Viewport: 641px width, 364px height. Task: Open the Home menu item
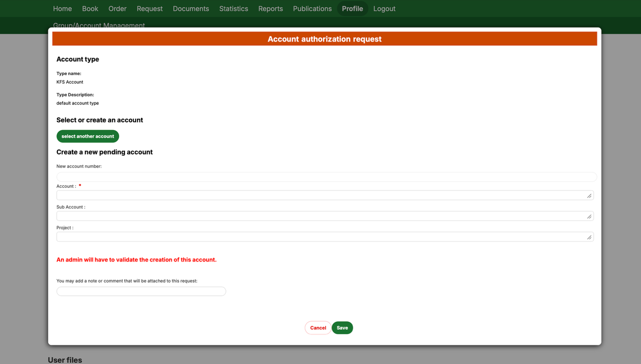(x=62, y=9)
